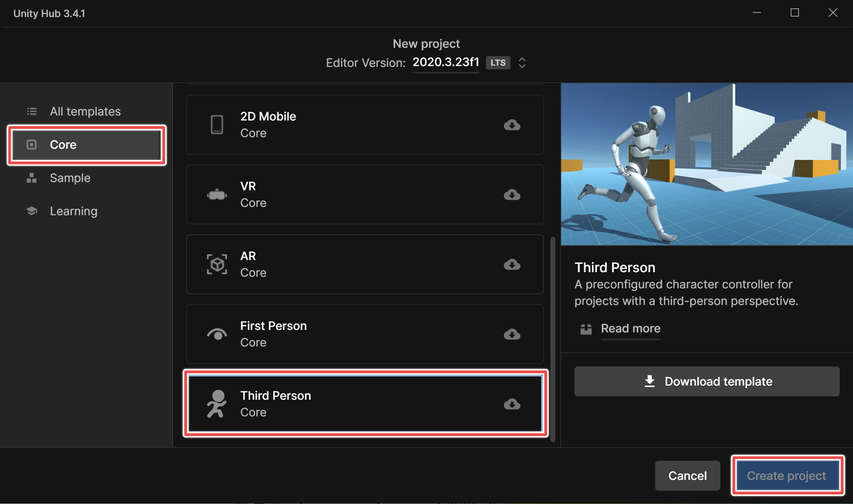Click the download cloud icon for VR template
Viewport: 853px width, 504px height.
tap(512, 194)
